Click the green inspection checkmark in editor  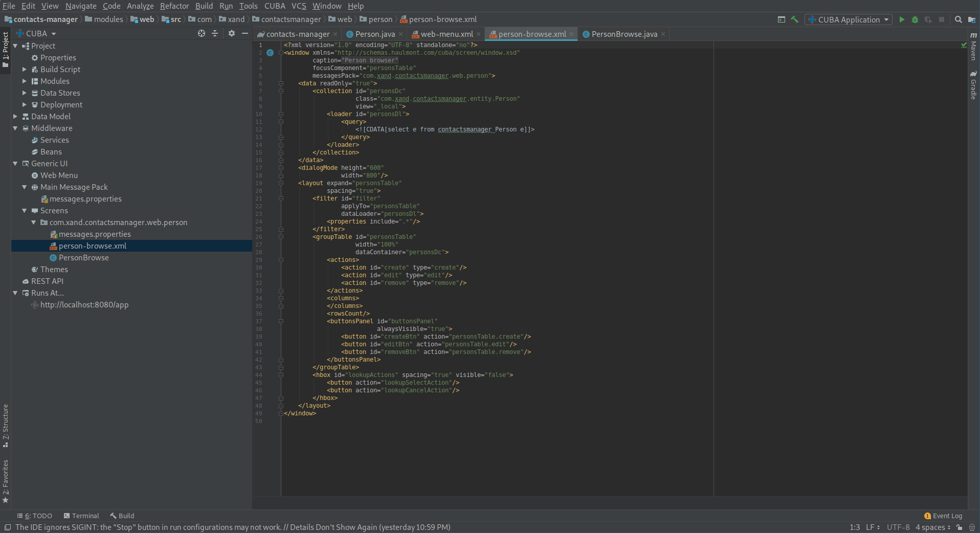[964, 45]
